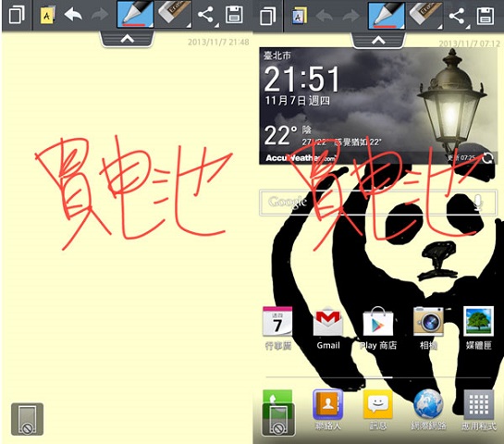Tap the 22° temperature reading
Screen dimensions: 504x444
[280, 135]
